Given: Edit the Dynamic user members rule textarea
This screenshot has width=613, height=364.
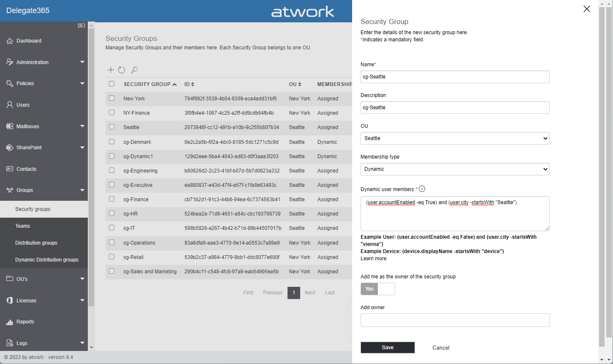Looking at the screenshot, I should [x=455, y=213].
